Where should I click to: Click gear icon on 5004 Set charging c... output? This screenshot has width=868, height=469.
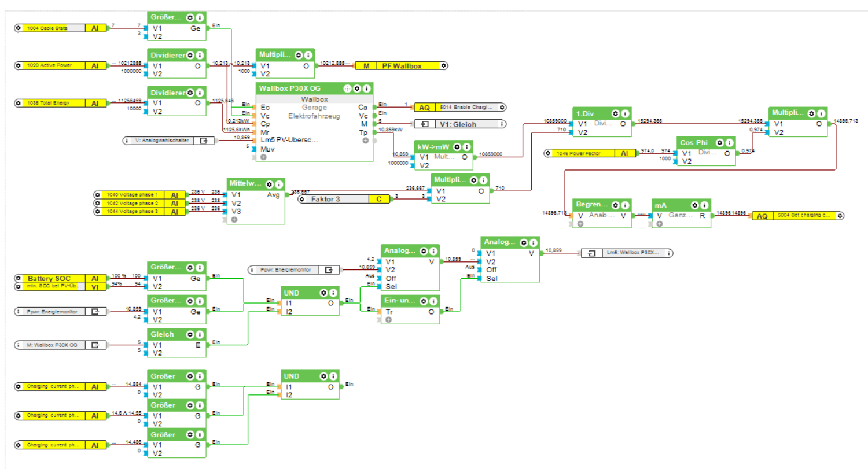[x=840, y=216]
